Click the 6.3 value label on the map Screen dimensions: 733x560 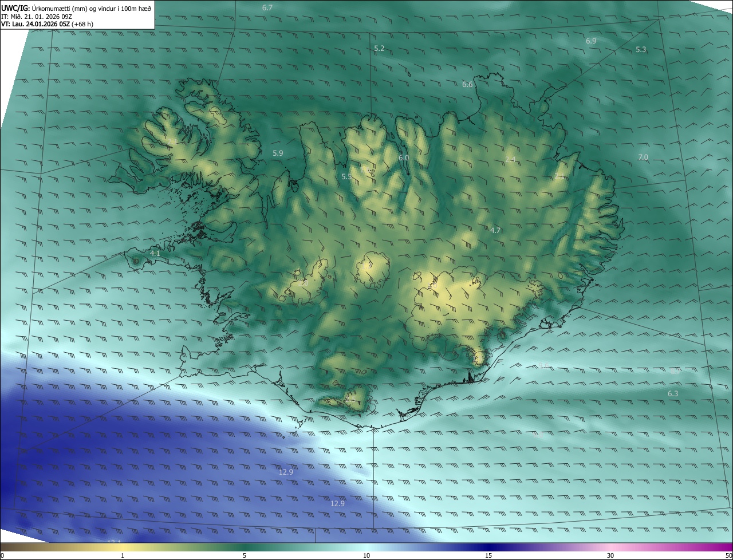click(x=673, y=394)
